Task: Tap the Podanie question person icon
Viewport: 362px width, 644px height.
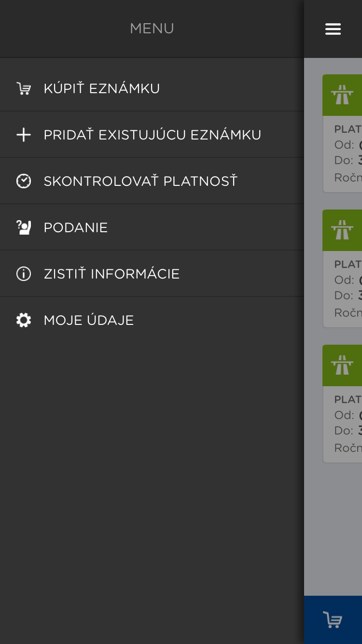Action: pyautogui.click(x=24, y=227)
